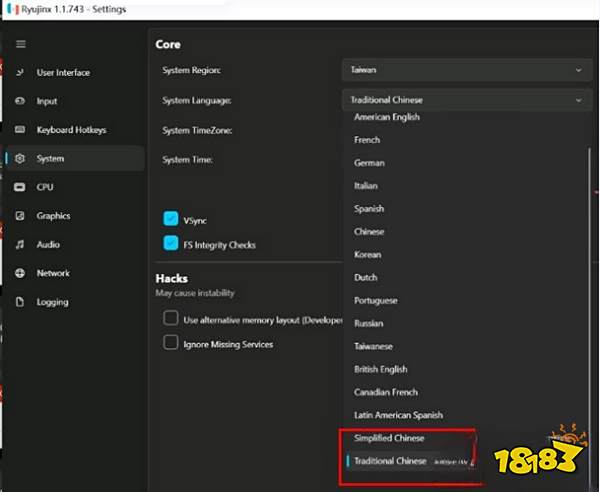Screen dimensions: 600x492
Task: Select the Input controller icon
Action: point(20,101)
